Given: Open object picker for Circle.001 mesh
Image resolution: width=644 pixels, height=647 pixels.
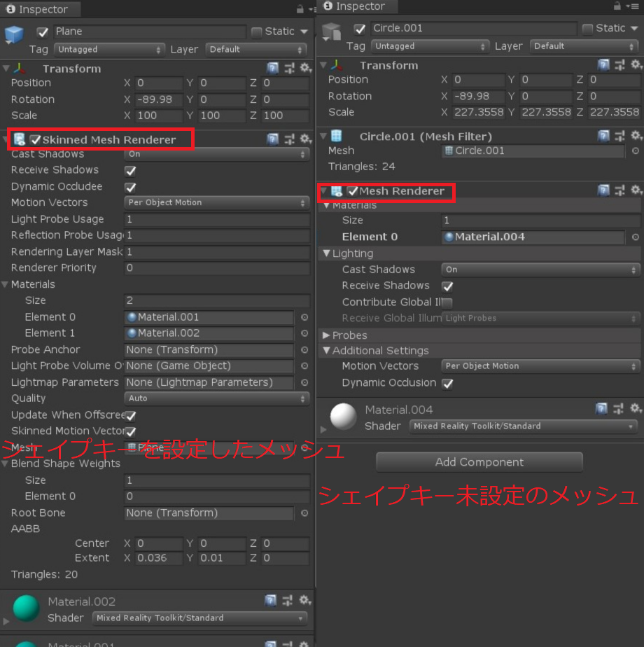Looking at the screenshot, I should [636, 151].
